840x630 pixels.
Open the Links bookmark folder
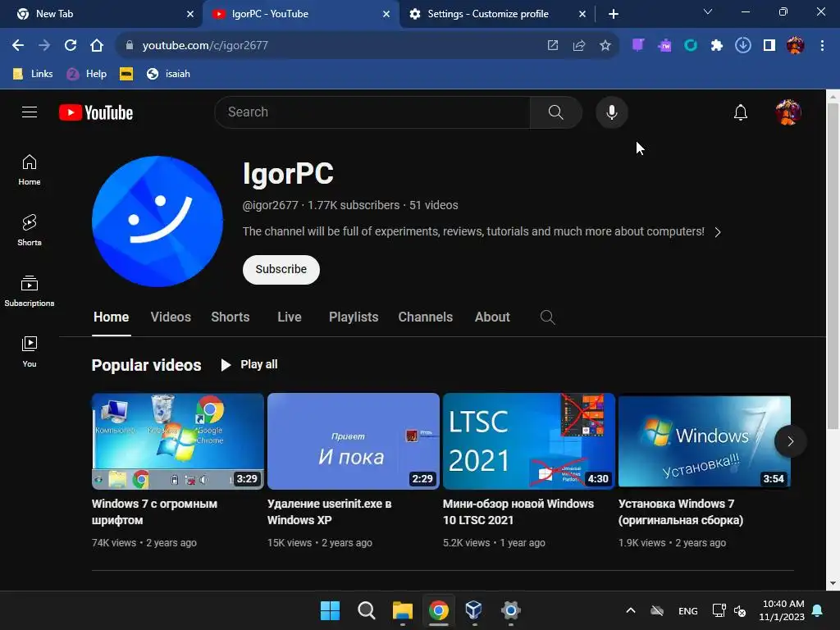(33, 74)
